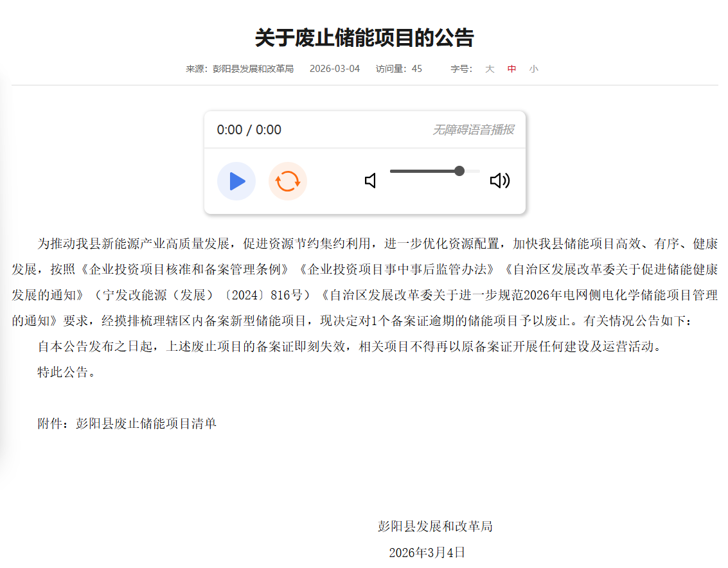Image resolution: width=728 pixels, height=568 pixels.
Task: Open the attachment 彭阳县废止储能项目清单
Action: pos(146,423)
